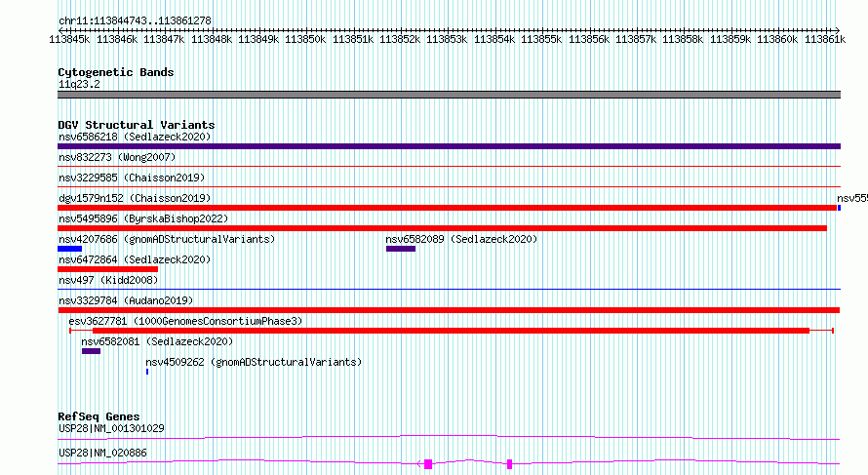Select nsv4207686 (gnomADStructuralVariants) label
The image size is (868, 475).
click(167, 239)
